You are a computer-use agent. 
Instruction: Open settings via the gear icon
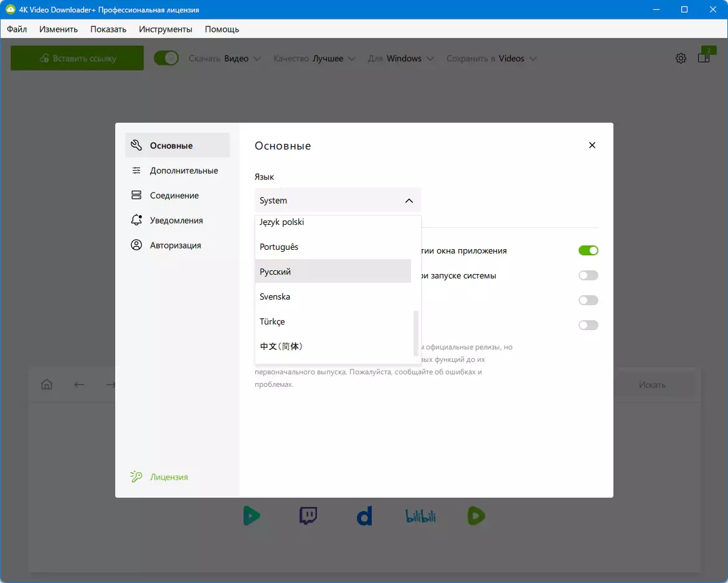(681, 58)
